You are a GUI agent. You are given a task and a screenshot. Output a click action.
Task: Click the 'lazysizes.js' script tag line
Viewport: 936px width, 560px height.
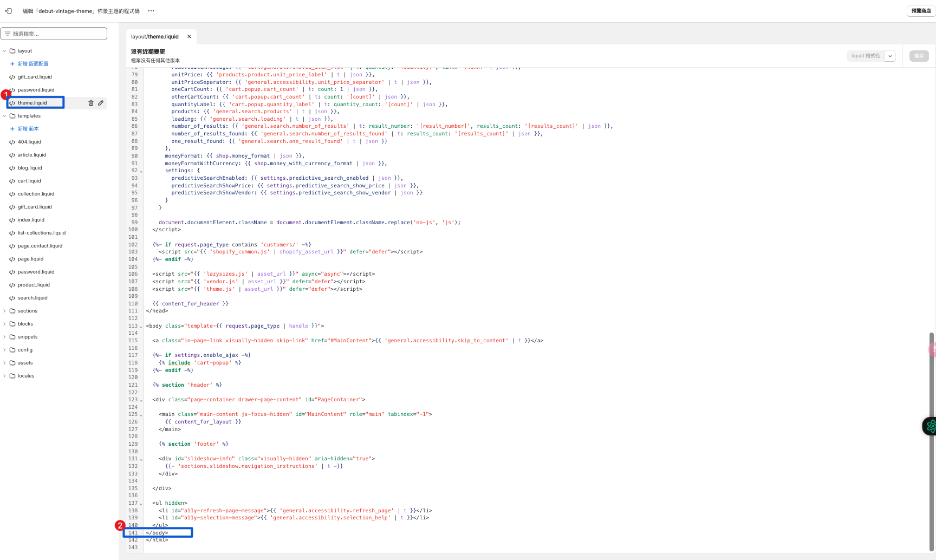(x=264, y=274)
